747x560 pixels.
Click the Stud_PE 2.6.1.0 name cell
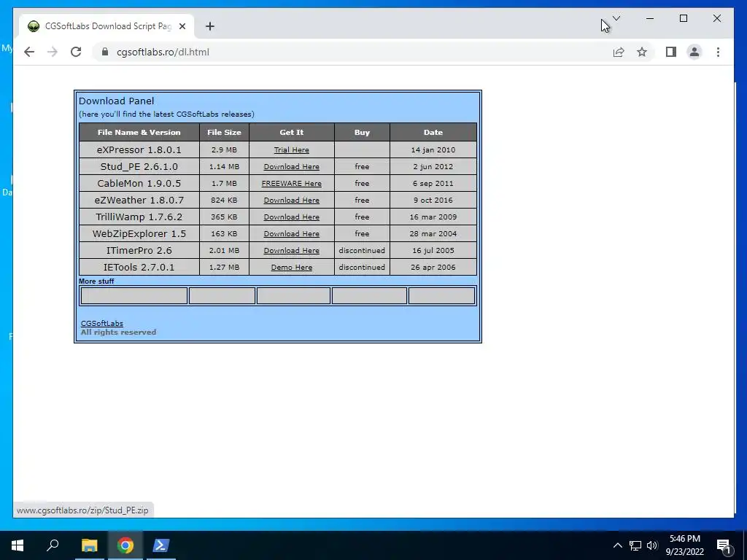pyautogui.click(x=139, y=166)
